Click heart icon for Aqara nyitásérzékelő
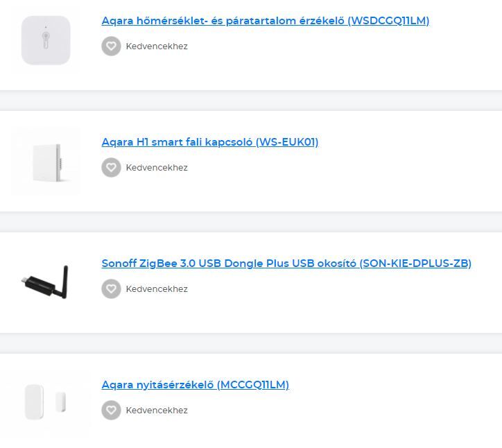Viewport: 502px width, 448px height. click(111, 411)
